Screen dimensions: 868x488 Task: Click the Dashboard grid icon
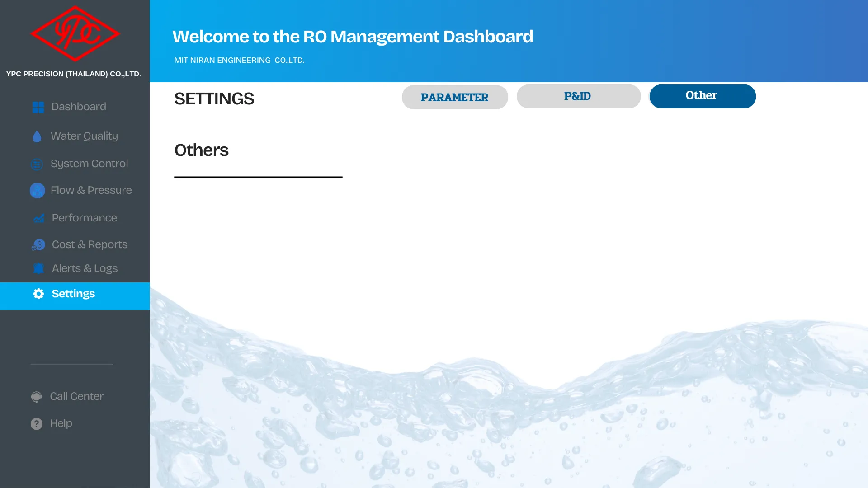(38, 107)
